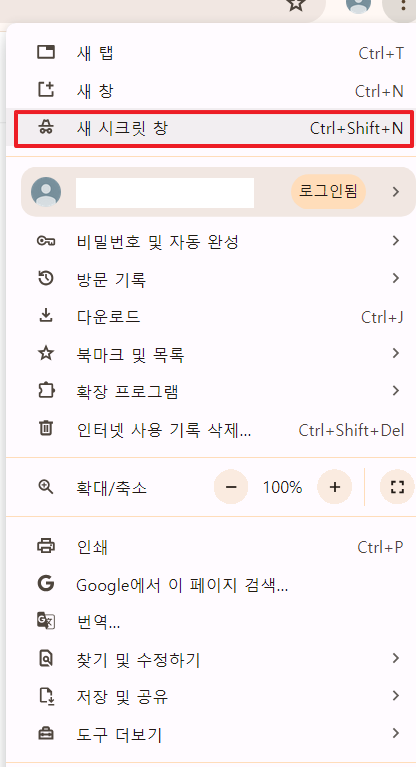Viewport: 416px width, 767px height.
Task: Choose 번역... menu entry
Action: coord(211,622)
